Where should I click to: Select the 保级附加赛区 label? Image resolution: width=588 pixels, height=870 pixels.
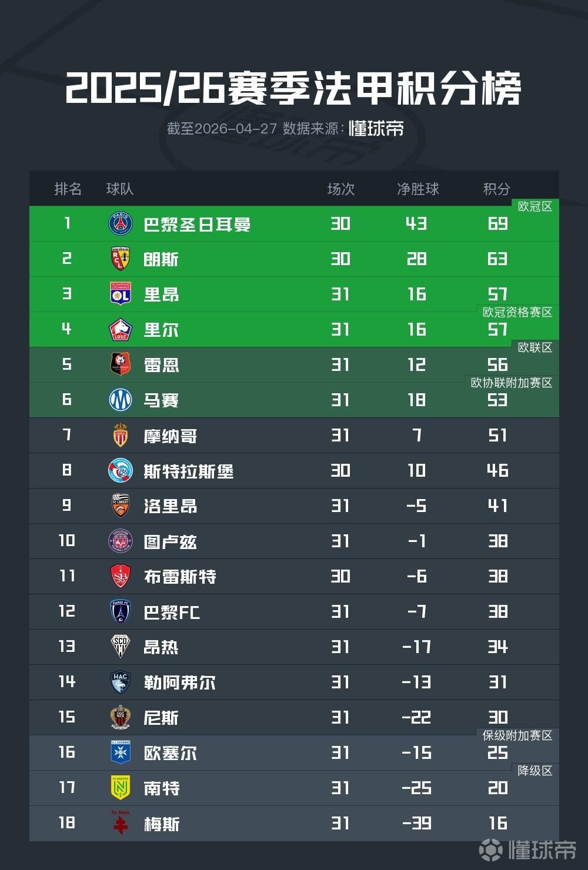(517, 735)
